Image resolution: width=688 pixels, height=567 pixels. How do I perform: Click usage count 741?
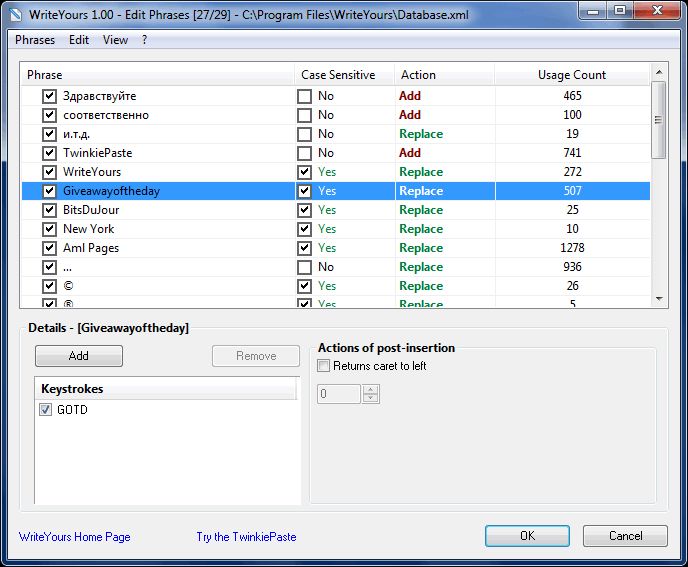572,153
